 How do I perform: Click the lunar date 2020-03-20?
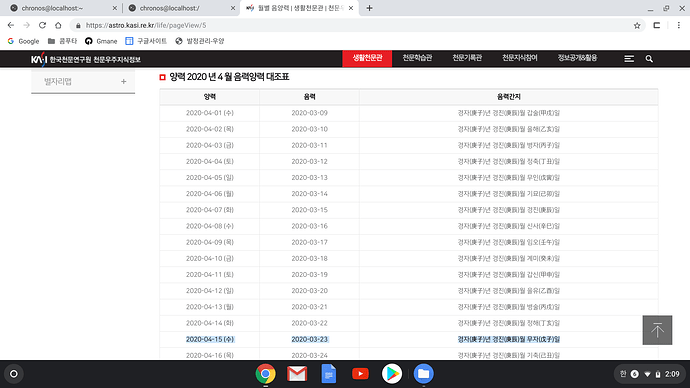point(309,291)
